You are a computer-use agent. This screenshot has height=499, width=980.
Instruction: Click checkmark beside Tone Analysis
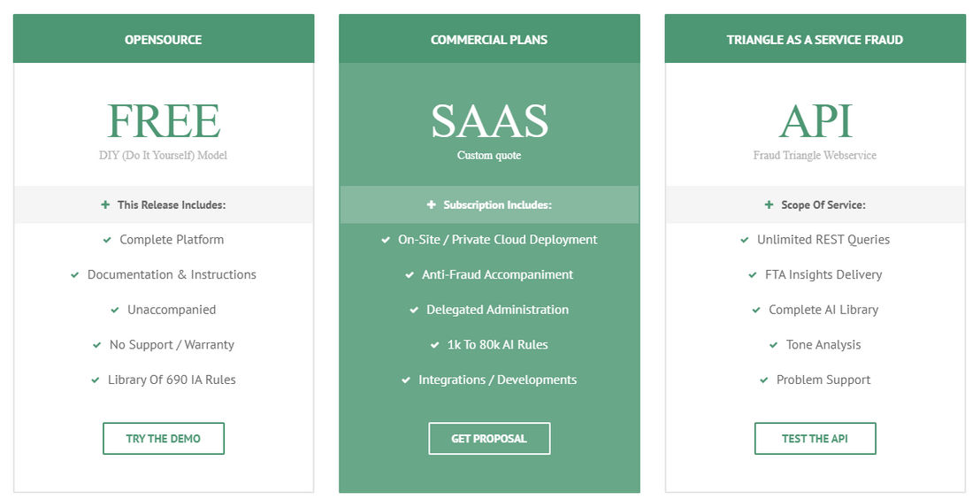point(773,344)
